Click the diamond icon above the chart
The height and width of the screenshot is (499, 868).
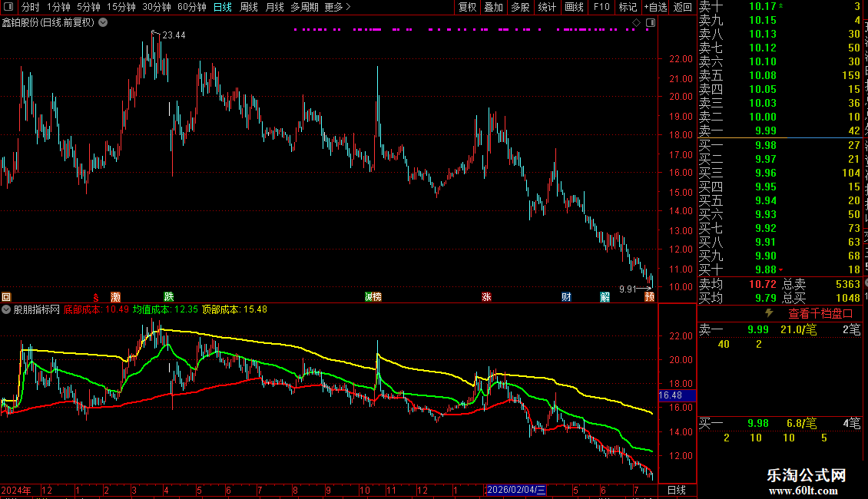[636, 23]
